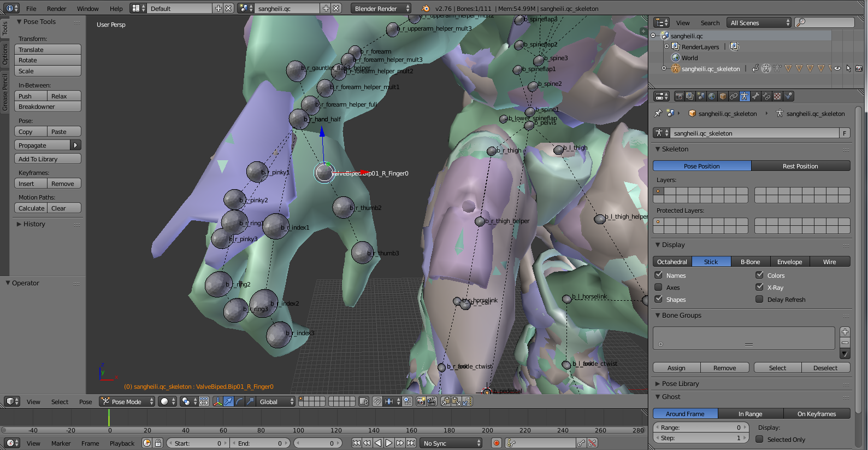
Task: Open the Global transform orientation dropdown
Action: (x=276, y=401)
